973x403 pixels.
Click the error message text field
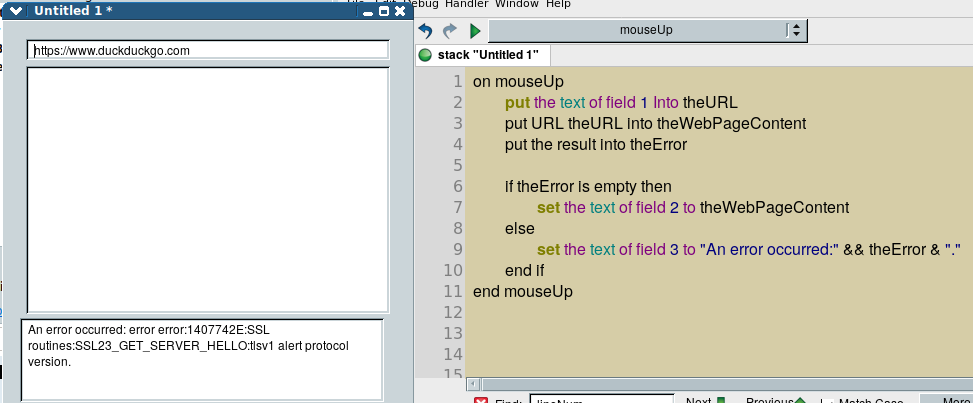pos(202,358)
